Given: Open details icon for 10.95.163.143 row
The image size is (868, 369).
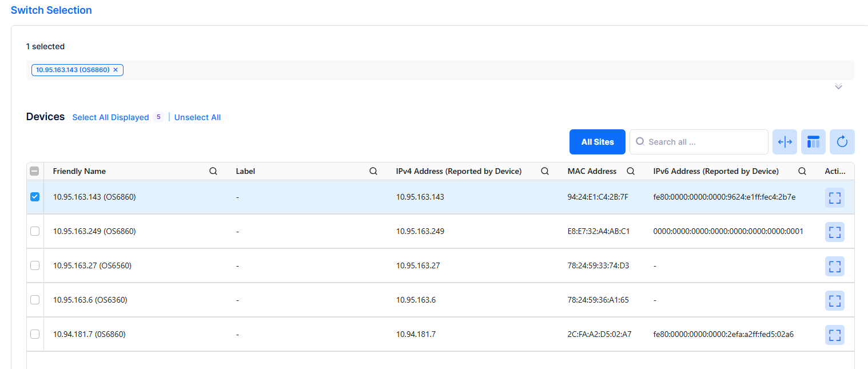Looking at the screenshot, I should click(835, 198).
